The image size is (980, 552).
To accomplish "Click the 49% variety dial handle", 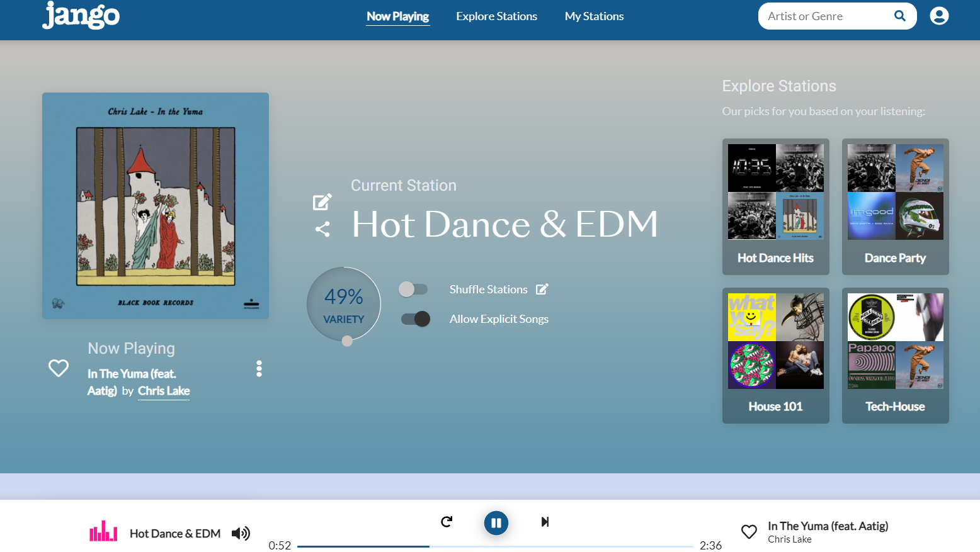I will 347,341.
